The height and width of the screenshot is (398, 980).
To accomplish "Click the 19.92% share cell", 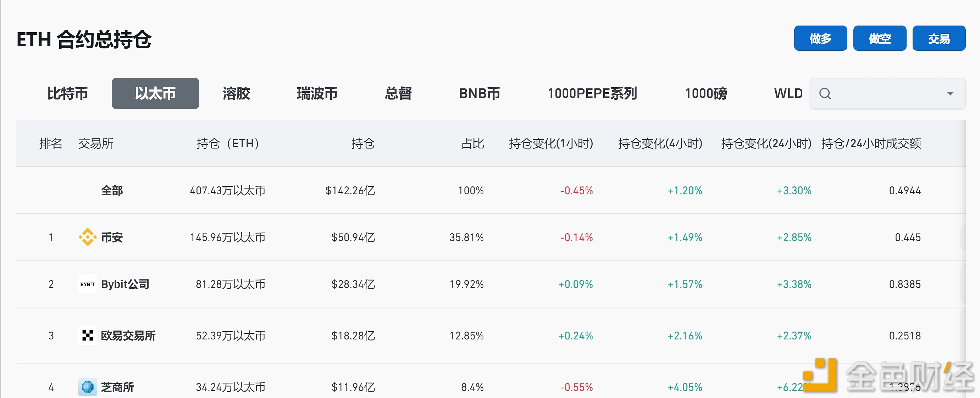I will [x=466, y=284].
